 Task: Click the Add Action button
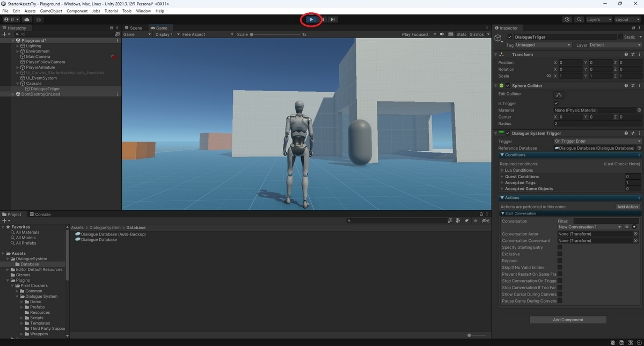click(x=627, y=207)
